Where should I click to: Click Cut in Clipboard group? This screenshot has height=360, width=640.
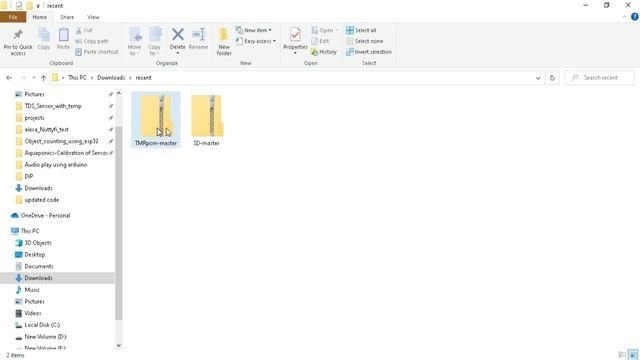84,30
